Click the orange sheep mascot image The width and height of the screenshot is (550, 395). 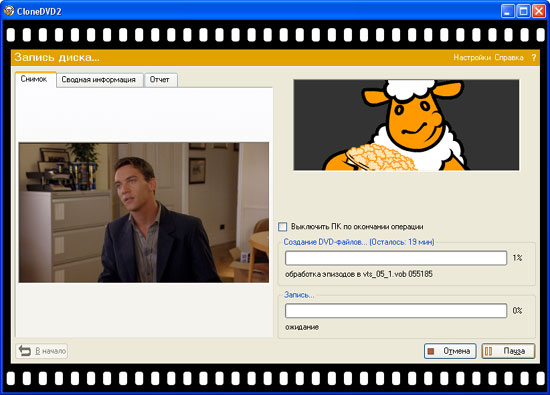coord(406,125)
